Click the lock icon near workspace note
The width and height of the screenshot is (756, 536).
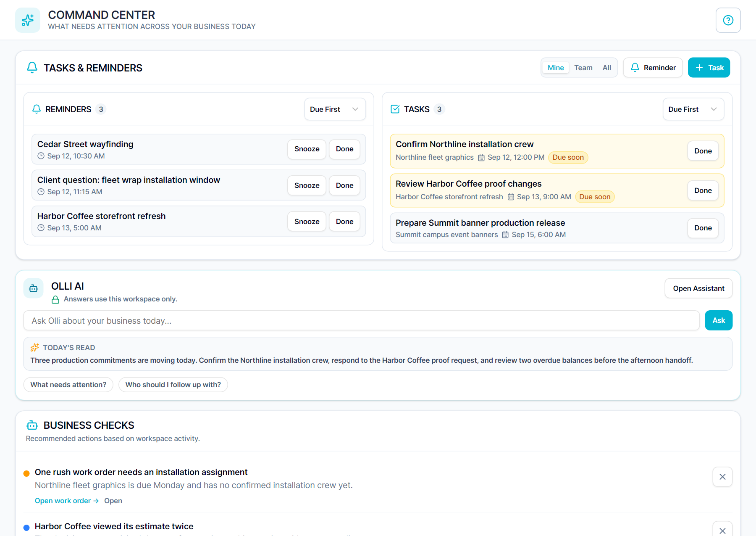(55, 299)
